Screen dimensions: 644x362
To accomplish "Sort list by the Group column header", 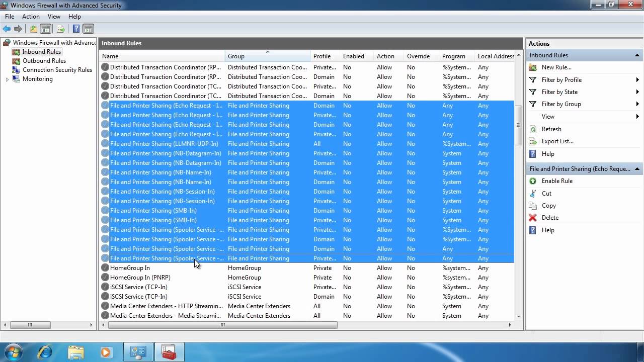I will point(268,56).
